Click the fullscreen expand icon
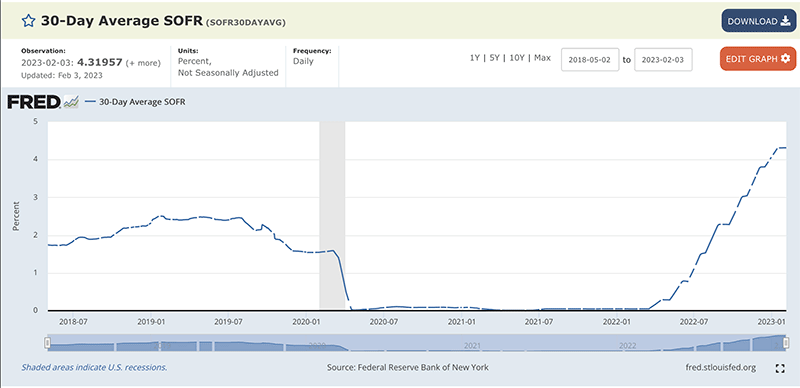Viewport: 800px width, 388px height. click(x=780, y=369)
